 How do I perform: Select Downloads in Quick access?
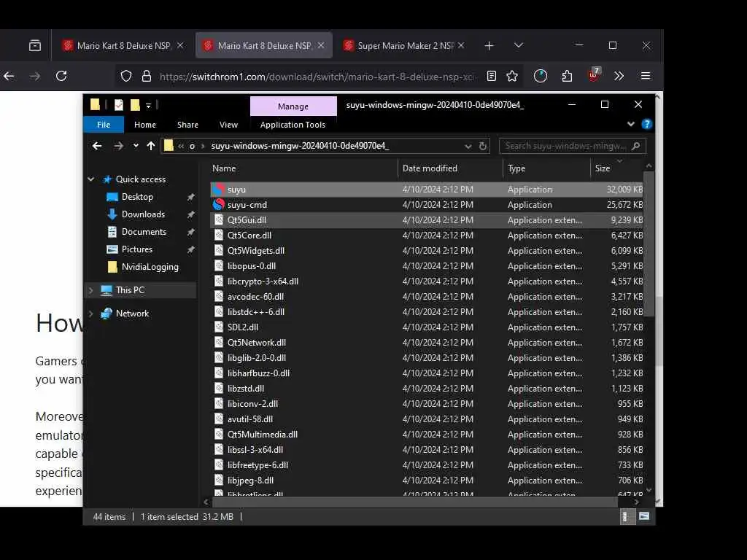click(x=143, y=214)
